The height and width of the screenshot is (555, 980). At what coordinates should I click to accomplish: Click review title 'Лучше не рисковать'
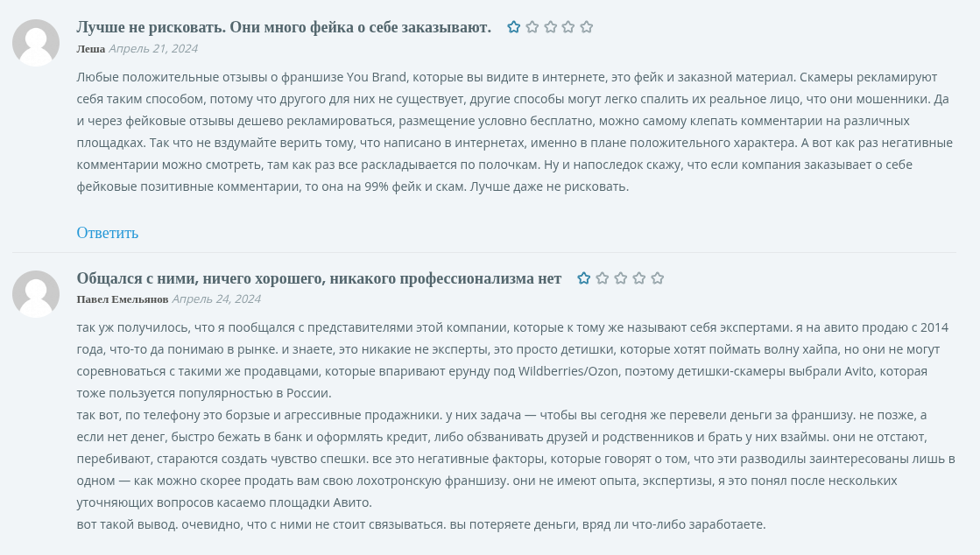pyautogui.click(x=284, y=27)
